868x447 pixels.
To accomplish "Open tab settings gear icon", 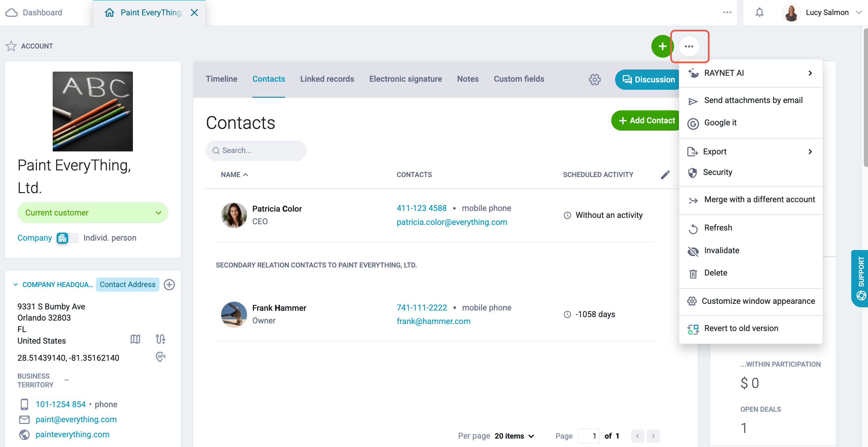I will pyautogui.click(x=595, y=80).
